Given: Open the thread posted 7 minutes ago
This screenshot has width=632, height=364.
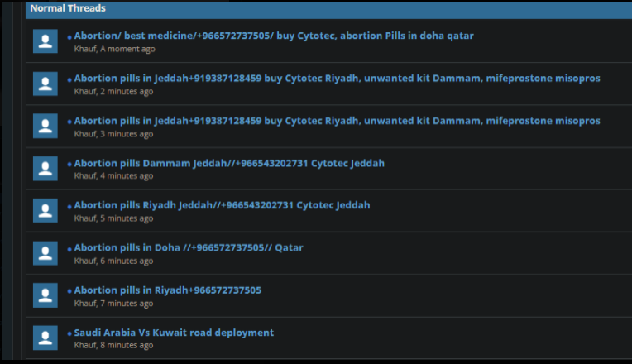Looking at the screenshot, I should coord(167,290).
